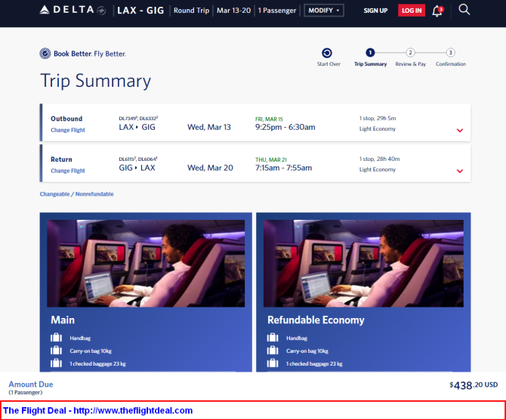
Task: Click carry-on bag icon under Refundable Economy
Action: pyautogui.click(x=273, y=351)
